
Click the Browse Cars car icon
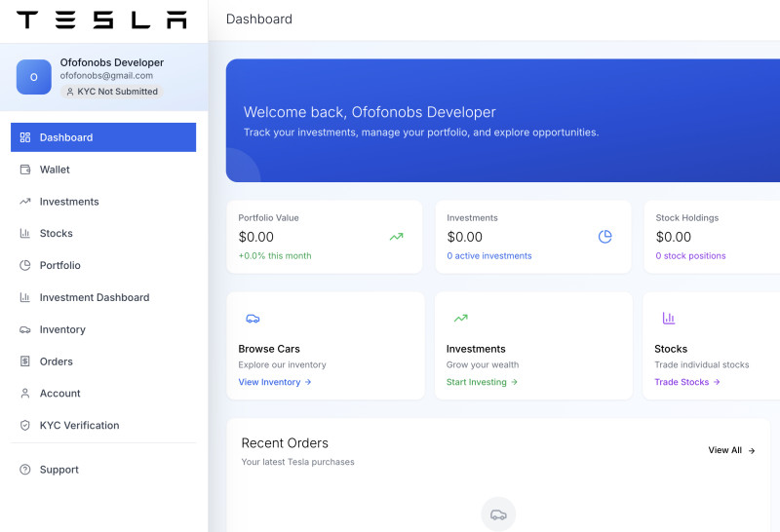253,319
